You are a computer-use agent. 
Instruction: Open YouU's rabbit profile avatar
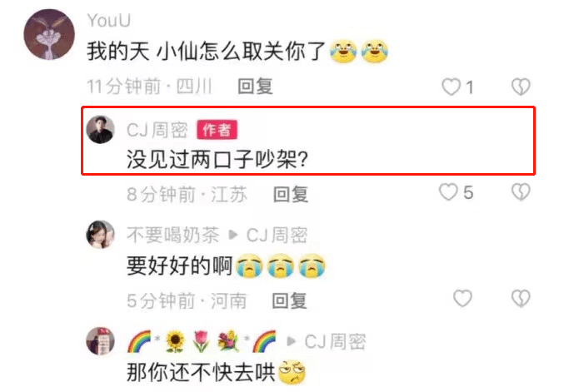(49, 35)
